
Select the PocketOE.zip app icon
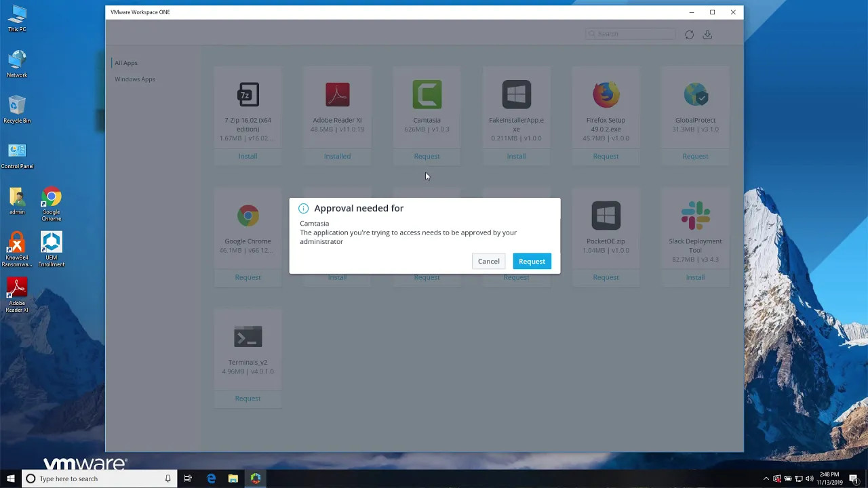(606, 215)
